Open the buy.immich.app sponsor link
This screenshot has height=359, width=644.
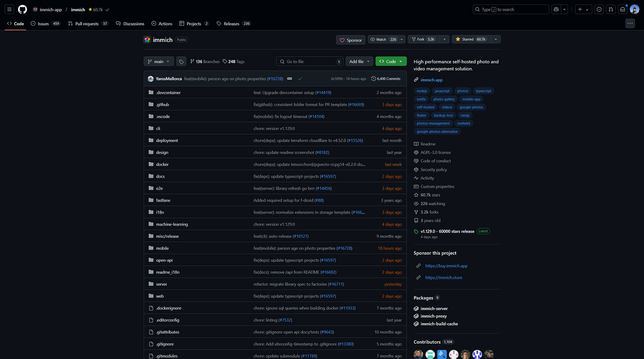click(x=446, y=266)
